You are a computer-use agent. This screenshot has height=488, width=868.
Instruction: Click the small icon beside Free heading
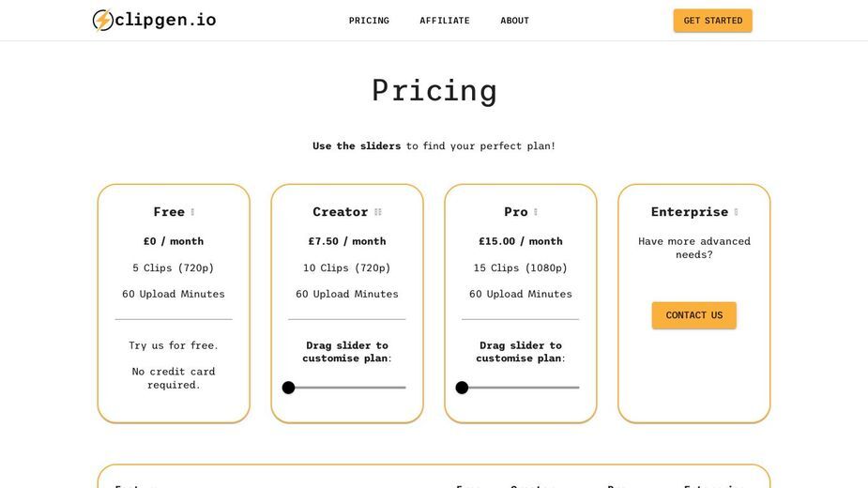point(192,212)
